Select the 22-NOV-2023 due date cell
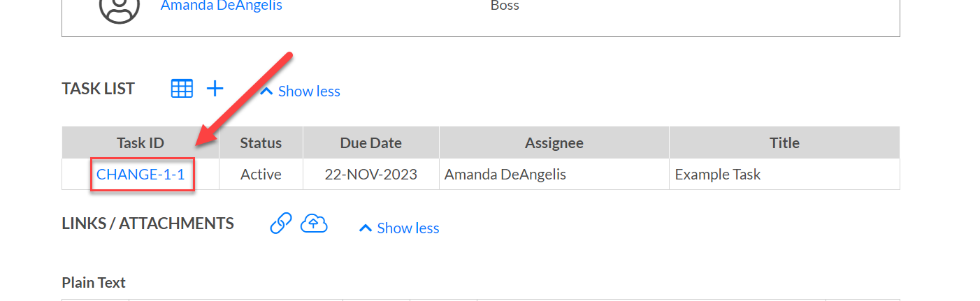980x301 pixels. click(x=371, y=175)
